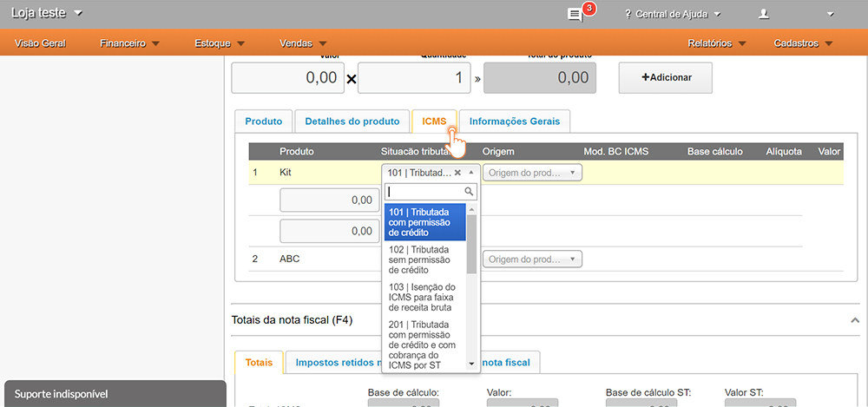Open the user profile icon menu
The height and width of the screenshot is (407, 868).
[x=764, y=14]
